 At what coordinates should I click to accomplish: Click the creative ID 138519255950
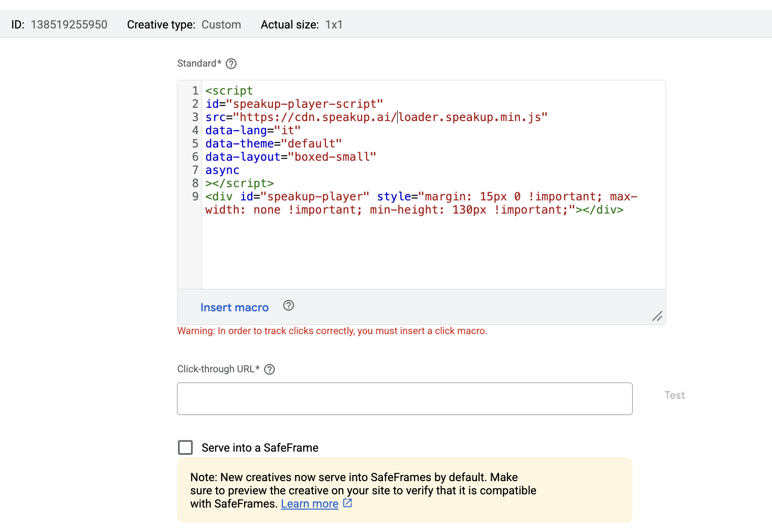click(x=69, y=24)
